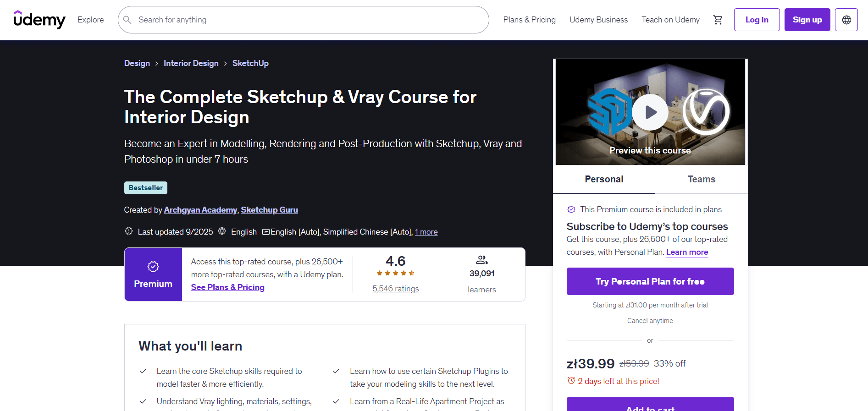Go to Interior Design breadcrumb
The image size is (868, 411).
[191, 63]
